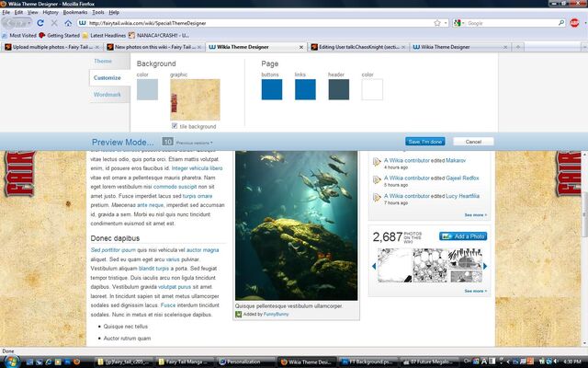Switch to the Theme section tab
This screenshot has height=368, width=588.
point(103,61)
